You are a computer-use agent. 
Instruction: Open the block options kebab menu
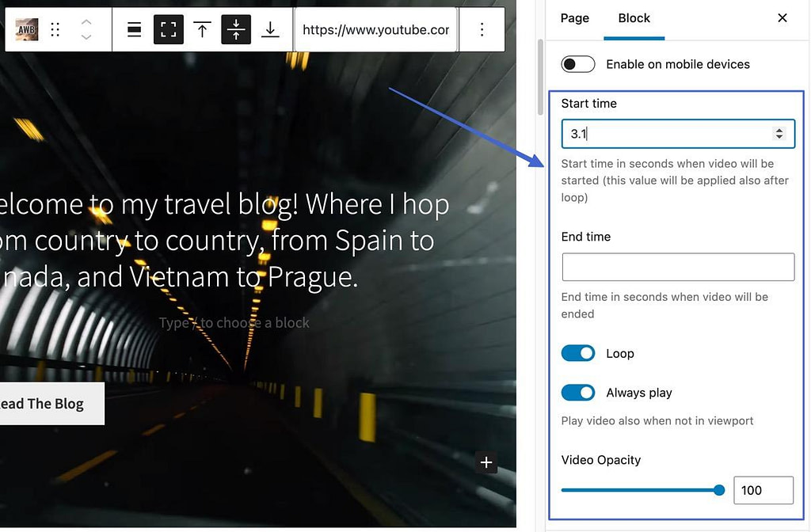pyautogui.click(x=482, y=29)
